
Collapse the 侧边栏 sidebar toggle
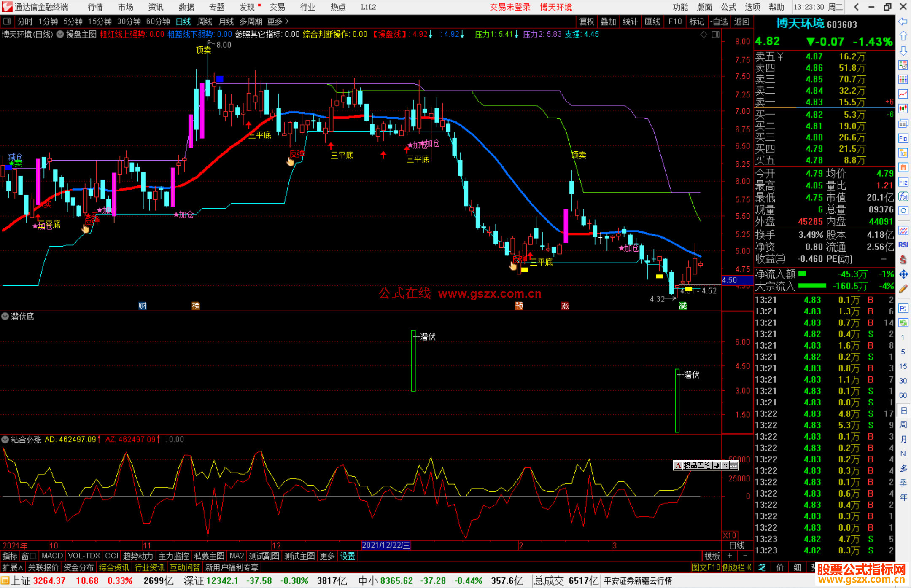click(x=737, y=567)
